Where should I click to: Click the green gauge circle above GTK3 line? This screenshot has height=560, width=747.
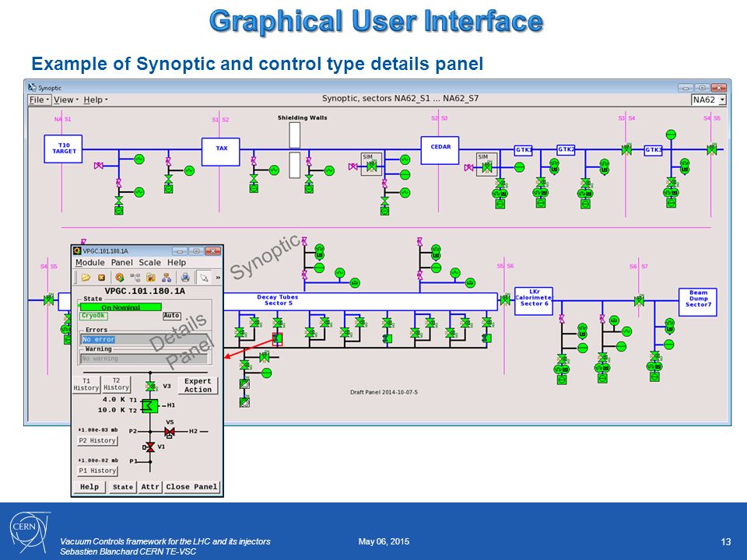(x=671, y=135)
